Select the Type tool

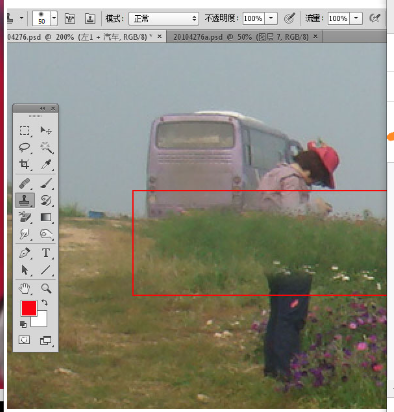pos(46,253)
